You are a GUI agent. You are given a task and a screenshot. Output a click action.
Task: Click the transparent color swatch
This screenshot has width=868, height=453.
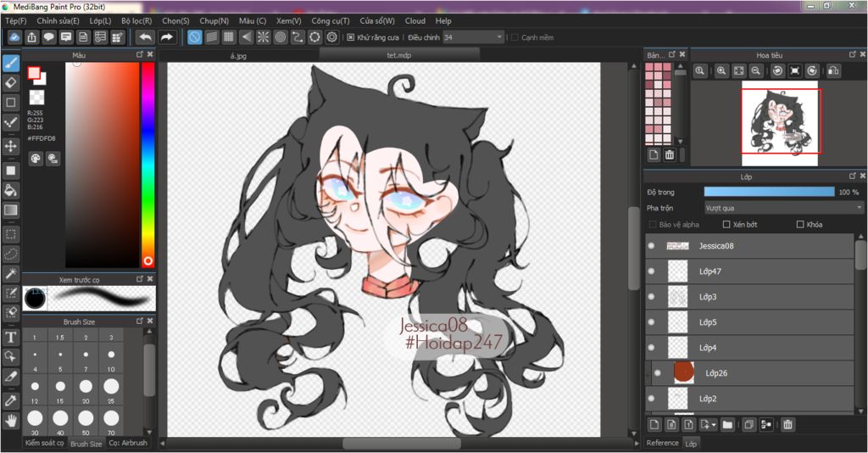(36, 98)
